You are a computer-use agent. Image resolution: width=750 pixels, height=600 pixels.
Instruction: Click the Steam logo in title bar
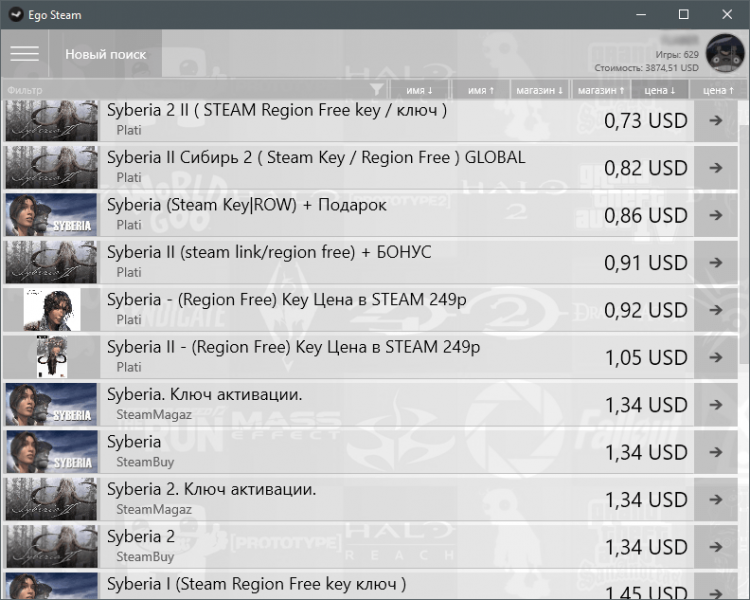pos(16,14)
